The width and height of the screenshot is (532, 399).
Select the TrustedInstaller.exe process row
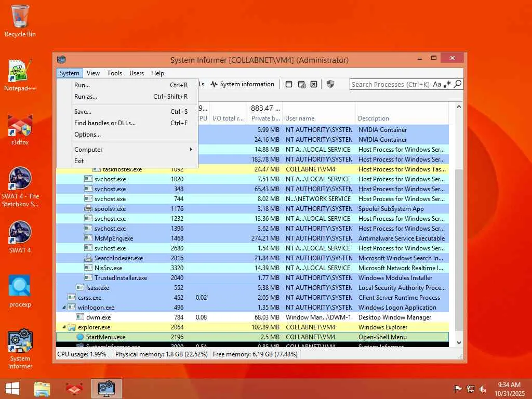[x=252, y=277]
